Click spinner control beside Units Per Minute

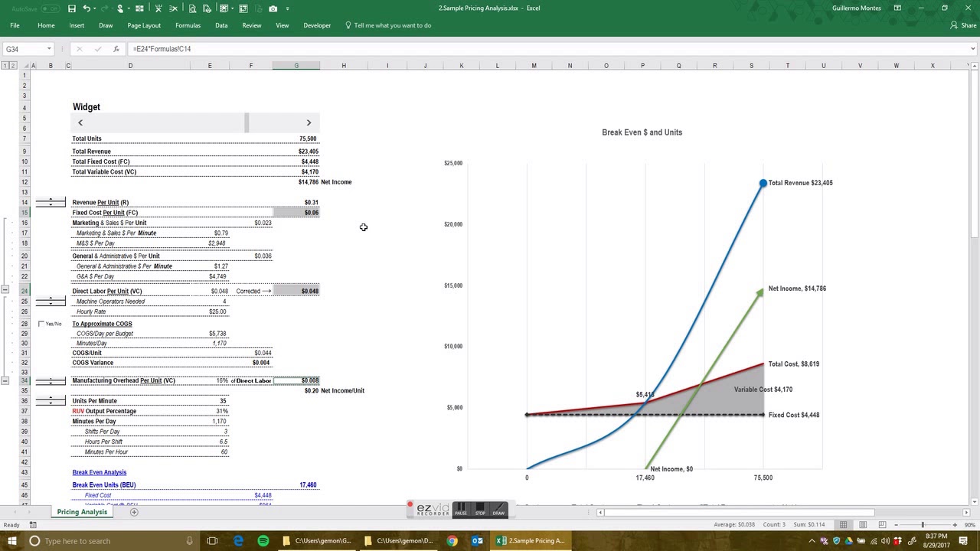(51, 400)
